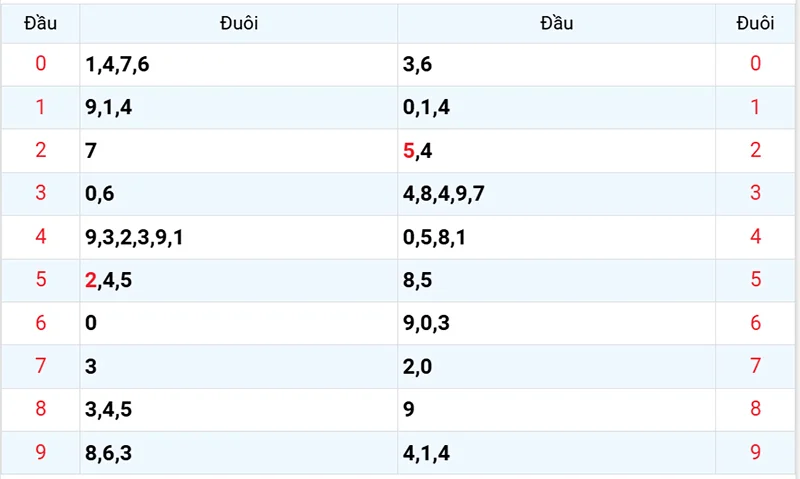The image size is (800, 479).
Task: Click red number 5 in the right Đuôi column
Action: (755, 280)
